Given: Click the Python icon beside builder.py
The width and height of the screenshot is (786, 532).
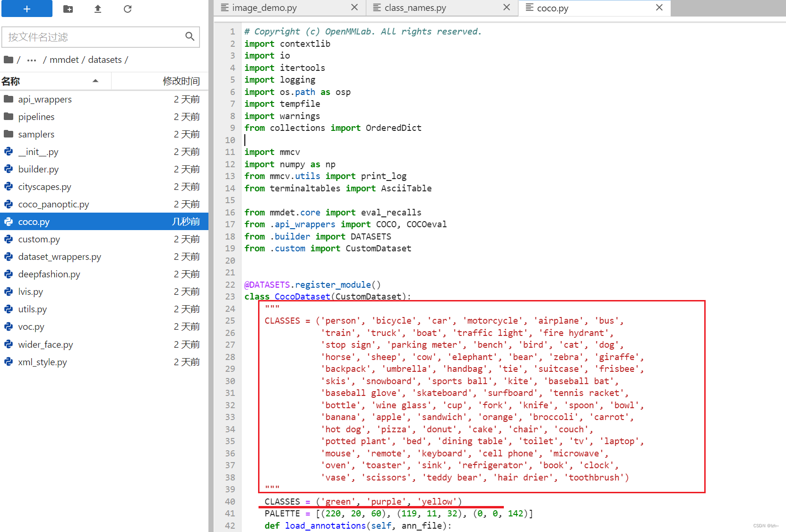Looking at the screenshot, I should point(9,169).
